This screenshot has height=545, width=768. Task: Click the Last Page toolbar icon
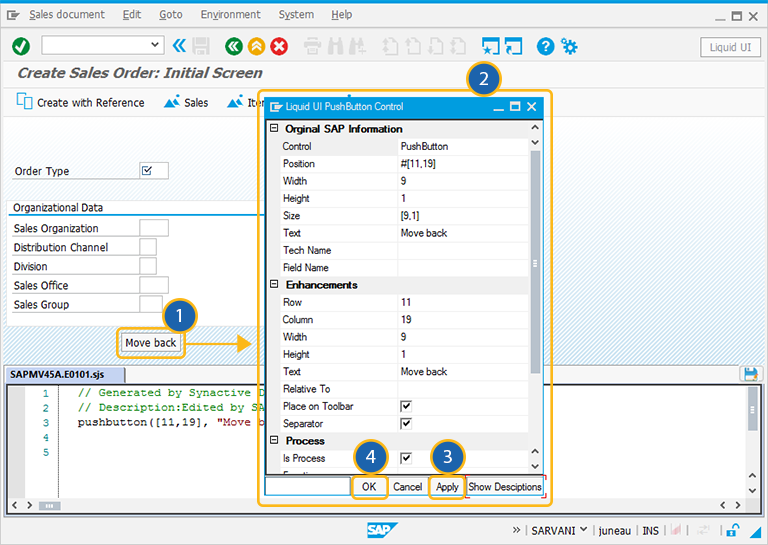(x=458, y=47)
